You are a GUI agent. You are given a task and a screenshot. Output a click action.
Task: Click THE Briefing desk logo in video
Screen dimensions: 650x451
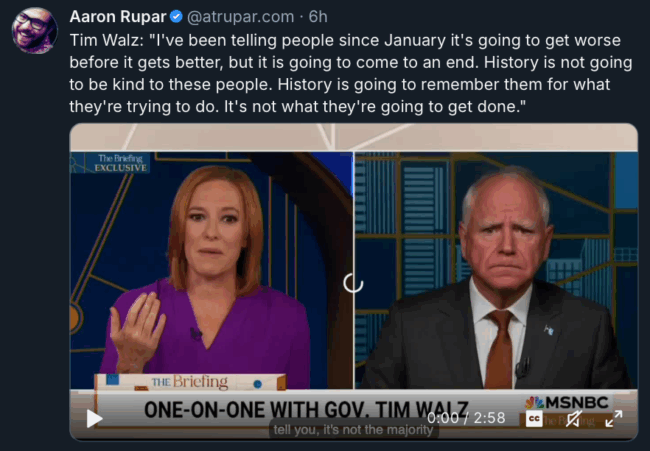[x=190, y=382]
